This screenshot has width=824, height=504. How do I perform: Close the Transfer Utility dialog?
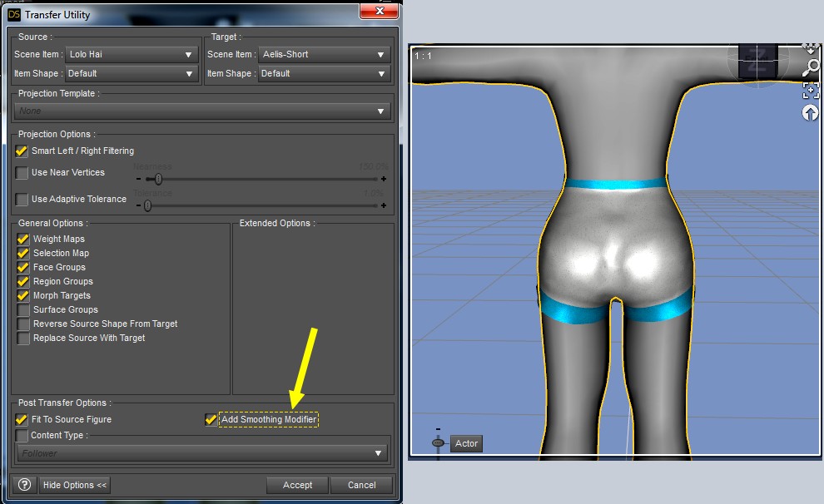pyautogui.click(x=379, y=11)
